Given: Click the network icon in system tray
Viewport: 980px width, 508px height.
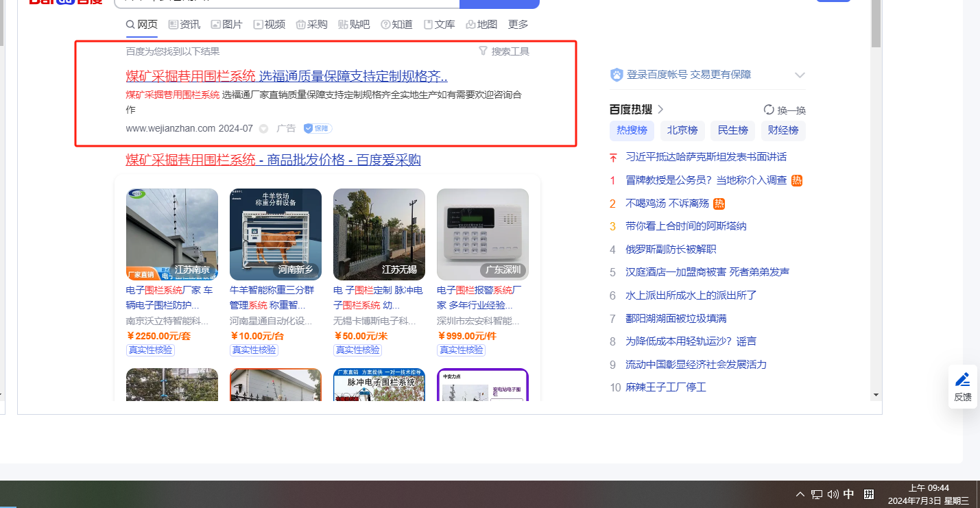Looking at the screenshot, I should (817, 494).
